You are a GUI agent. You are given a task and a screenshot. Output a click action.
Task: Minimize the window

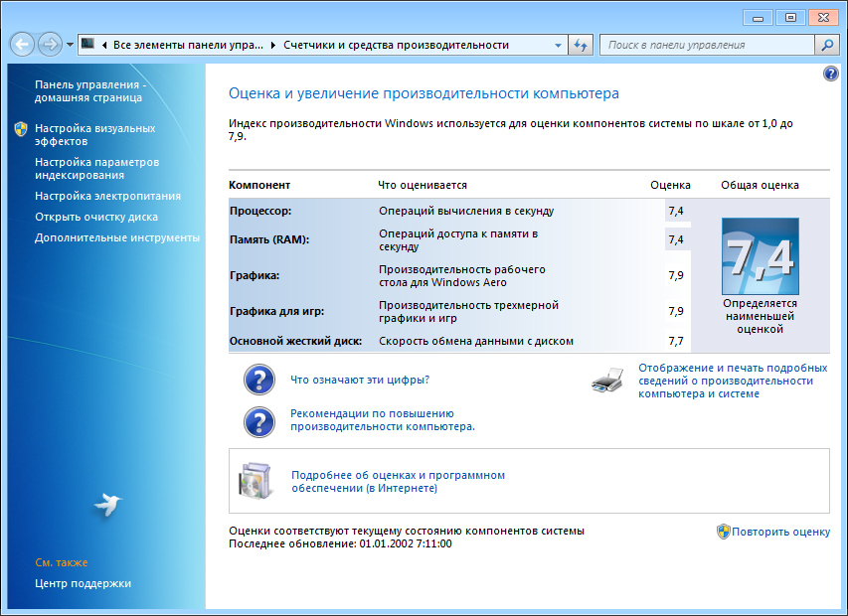point(758,18)
